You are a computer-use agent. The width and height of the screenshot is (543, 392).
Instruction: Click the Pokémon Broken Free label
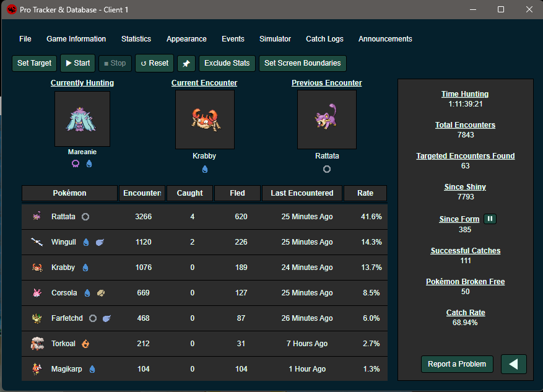[x=465, y=282]
